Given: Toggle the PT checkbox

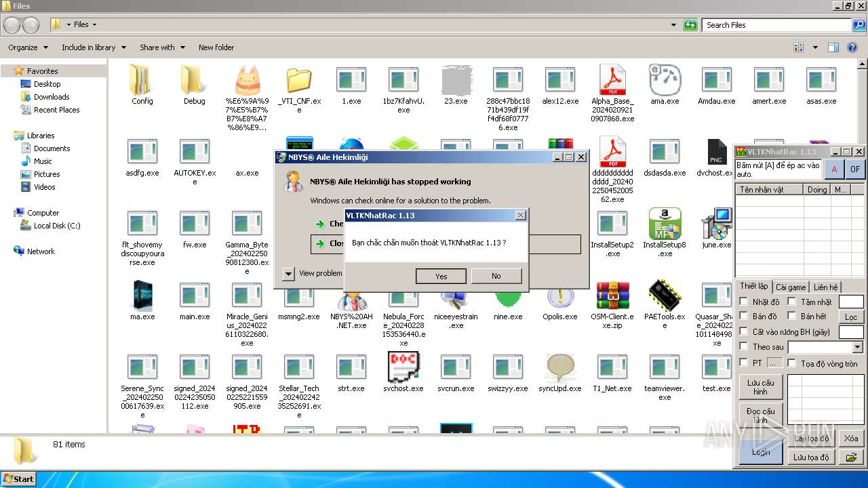Looking at the screenshot, I should [744, 363].
